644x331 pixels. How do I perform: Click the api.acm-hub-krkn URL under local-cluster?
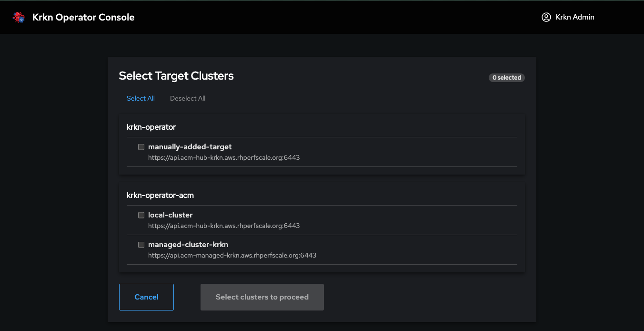click(x=224, y=226)
